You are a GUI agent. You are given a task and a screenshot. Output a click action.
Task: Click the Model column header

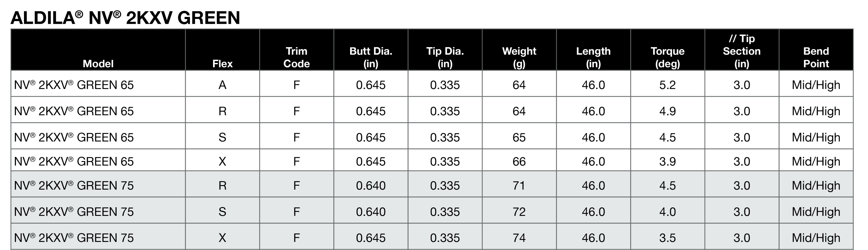(x=98, y=63)
